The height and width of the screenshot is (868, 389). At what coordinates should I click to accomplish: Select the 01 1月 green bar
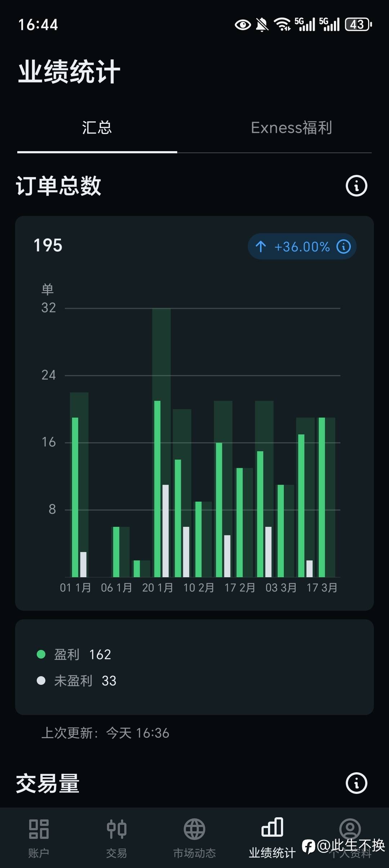(75, 497)
